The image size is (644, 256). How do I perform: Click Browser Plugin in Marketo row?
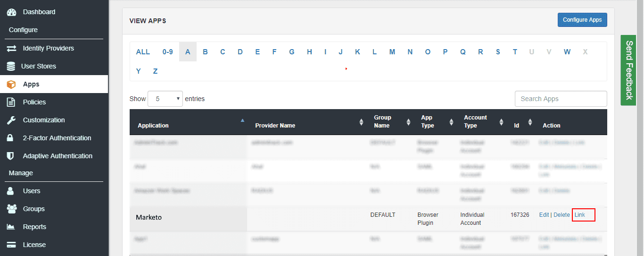(428, 219)
